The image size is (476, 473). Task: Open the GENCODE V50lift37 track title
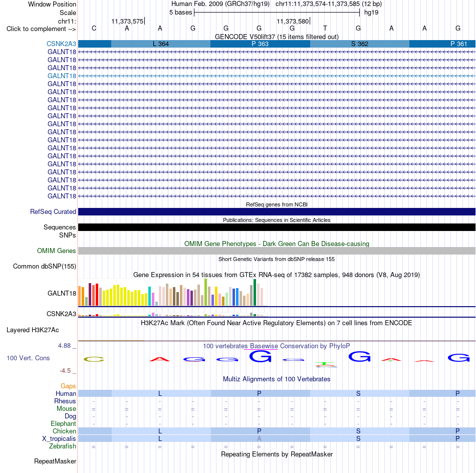click(277, 37)
